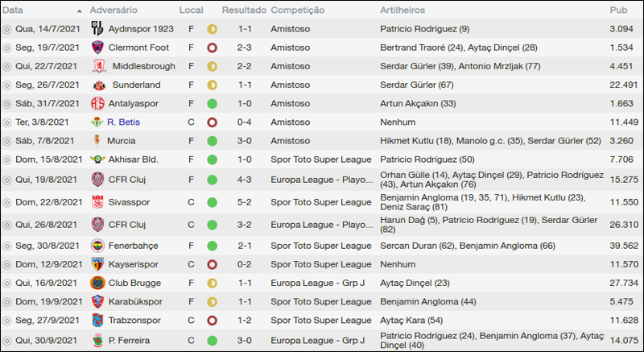The width and height of the screenshot is (644, 352).
Task: Sort by Resultado column header
Action: pos(243,10)
